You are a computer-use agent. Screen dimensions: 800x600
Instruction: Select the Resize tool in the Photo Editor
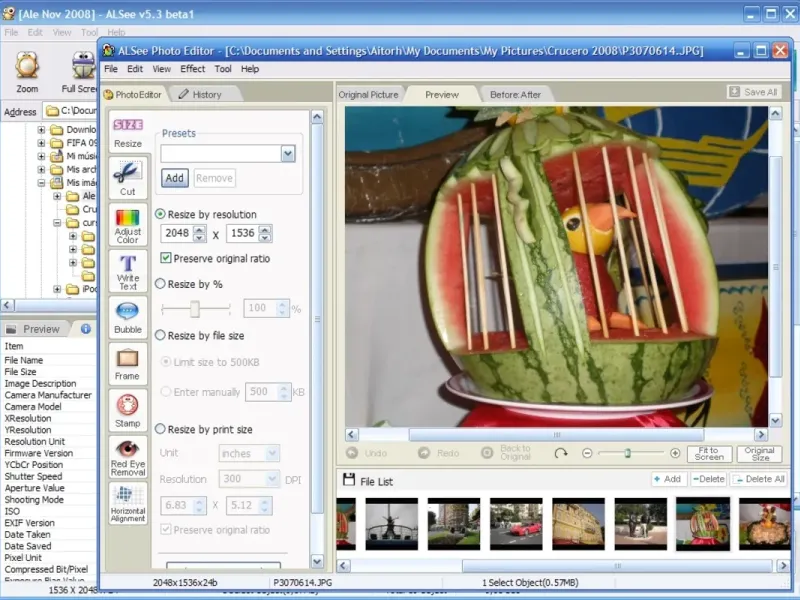[x=128, y=132]
